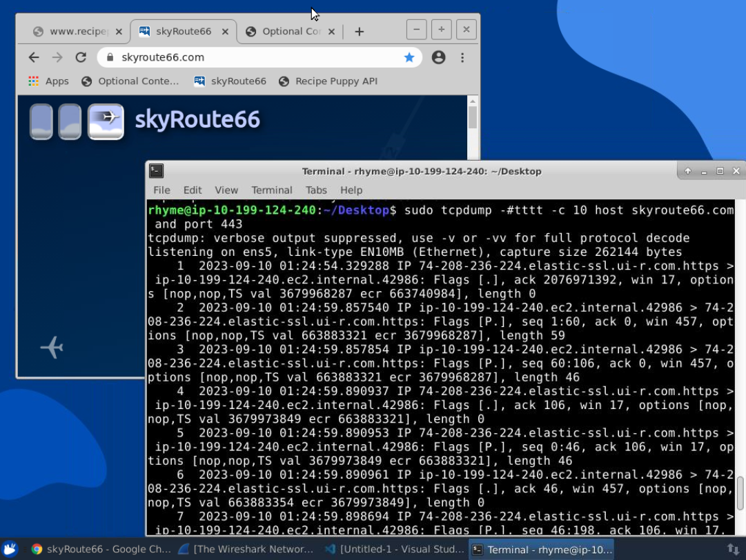746x560 pixels.
Task: Click the padlock icon in the address bar
Action: (x=110, y=57)
